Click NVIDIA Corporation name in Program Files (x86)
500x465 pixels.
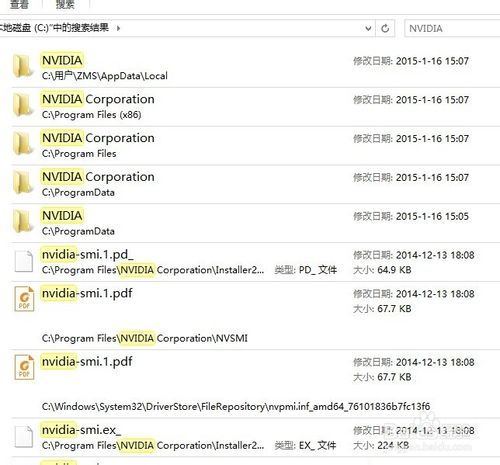[x=98, y=99]
